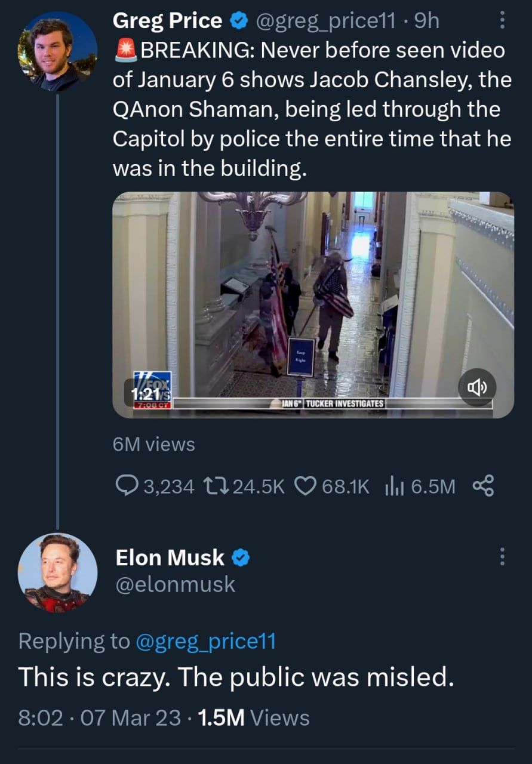Open Elon Musk's profile avatar
Image resolution: width=532 pixels, height=764 pixels.
(57, 573)
